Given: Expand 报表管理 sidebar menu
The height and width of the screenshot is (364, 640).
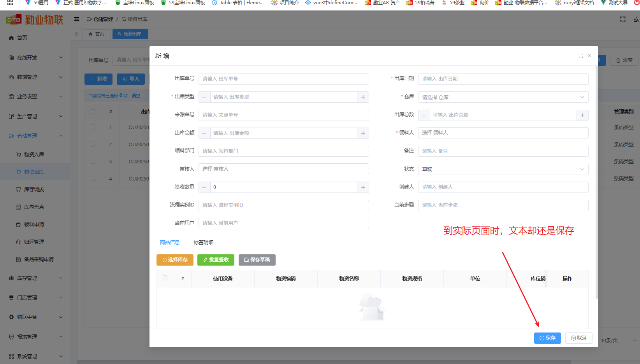Looking at the screenshot, I should click(x=35, y=337).
